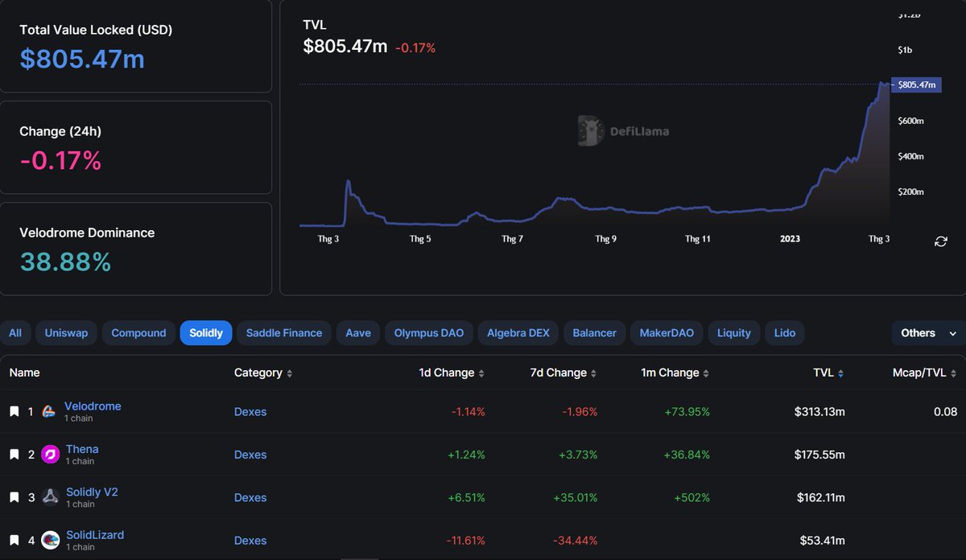Viewport: 966px width, 560px height.
Task: Click SolidLizard TVL $53.41m cell
Action: (823, 540)
